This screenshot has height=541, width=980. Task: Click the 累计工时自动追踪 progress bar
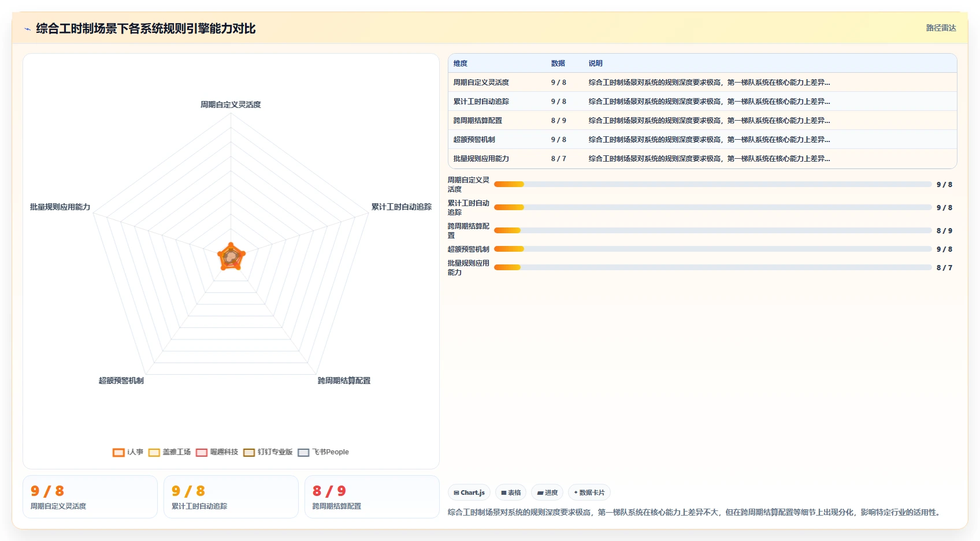pos(713,207)
